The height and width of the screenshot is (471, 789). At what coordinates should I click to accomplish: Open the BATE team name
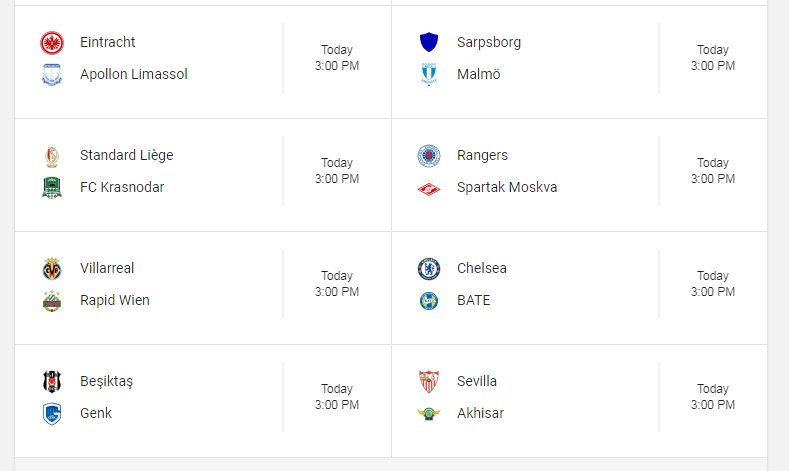pyautogui.click(x=474, y=300)
